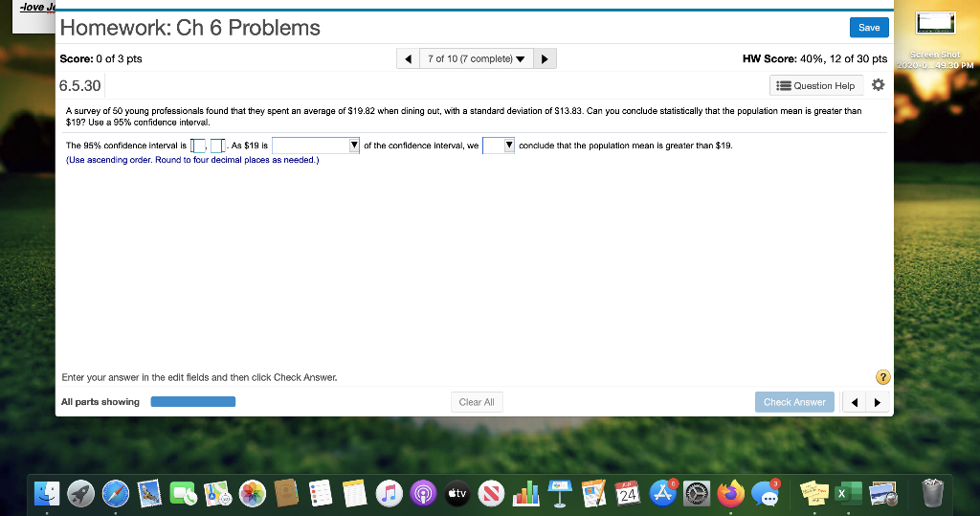The image size is (980, 516).
Task: Open Finder from the dock
Action: coord(47,493)
